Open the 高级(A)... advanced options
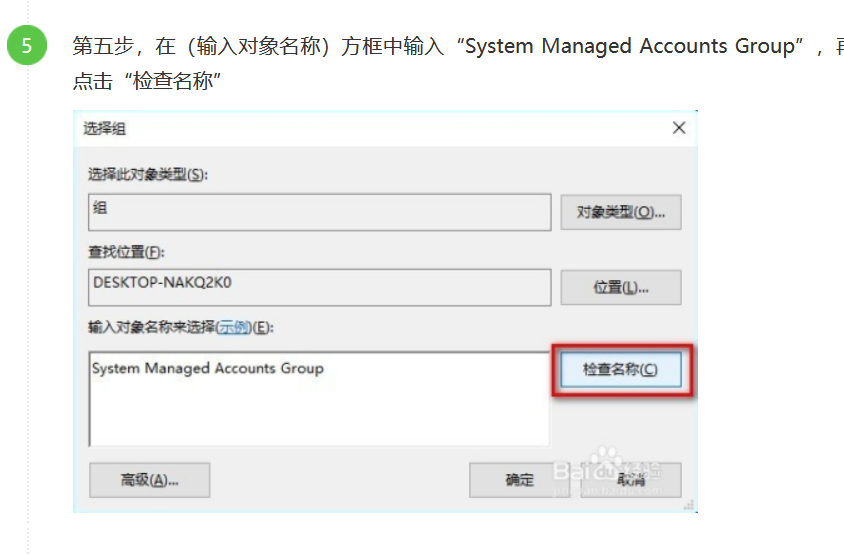This screenshot has width=844, height=556. point(150,480)
